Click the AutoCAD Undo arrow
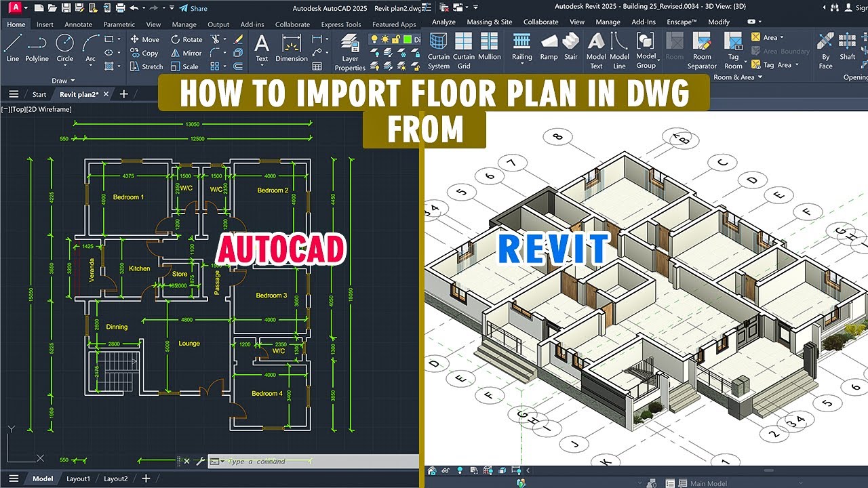Screen dimensions: 868x488 [x=134, y=8]
